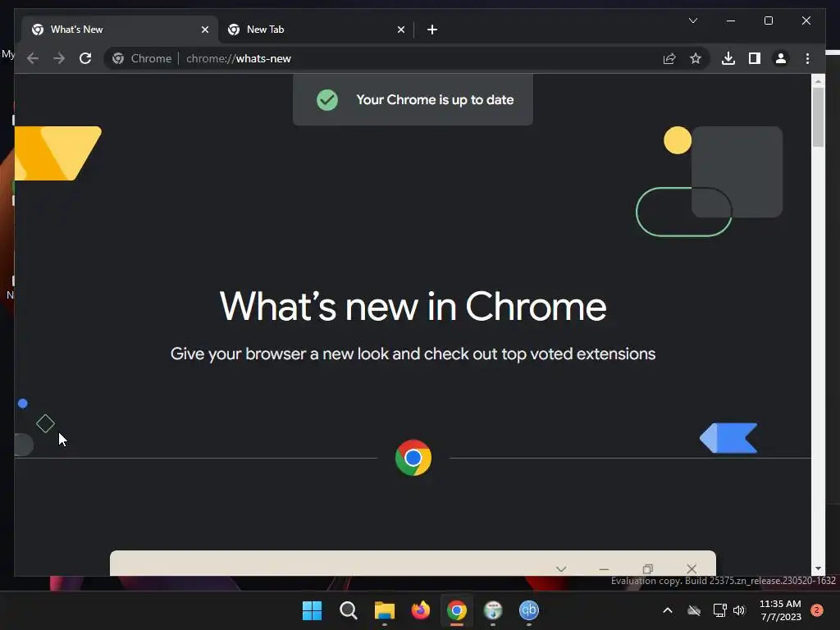Screen dimensions: 840x630
Task: Open taskbar Search
Action: click(348, 610)
